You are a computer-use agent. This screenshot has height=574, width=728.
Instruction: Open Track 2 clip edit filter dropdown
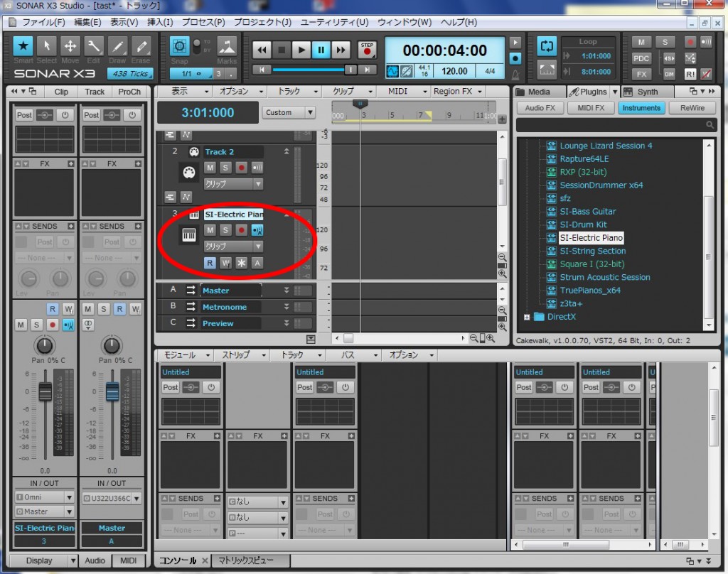(233, 184)
